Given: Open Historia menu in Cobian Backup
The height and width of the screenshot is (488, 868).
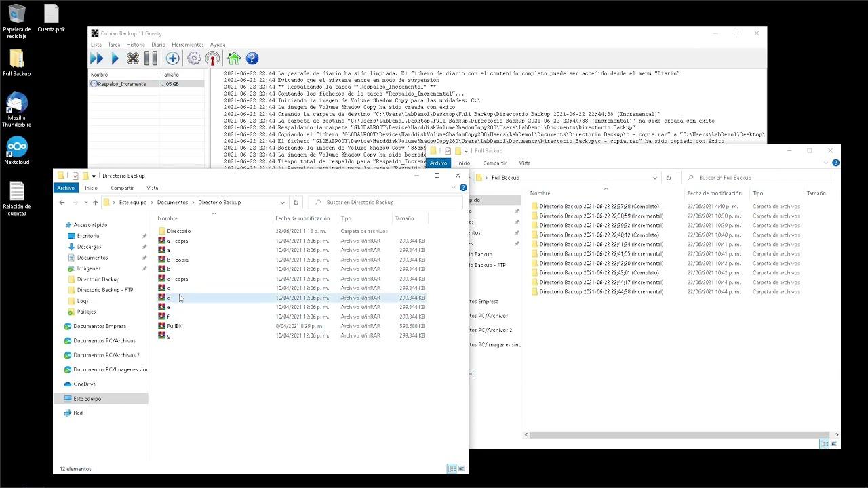Looking at the screenshot, I should (136, 45).
